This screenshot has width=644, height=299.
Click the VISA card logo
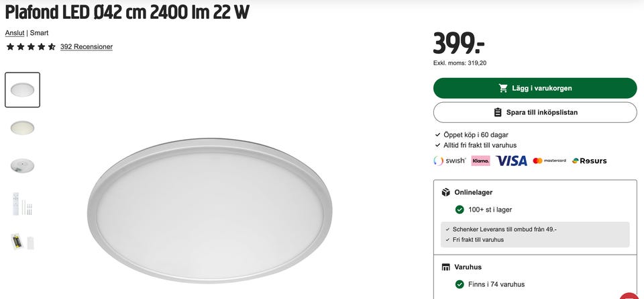click(511, 161)
